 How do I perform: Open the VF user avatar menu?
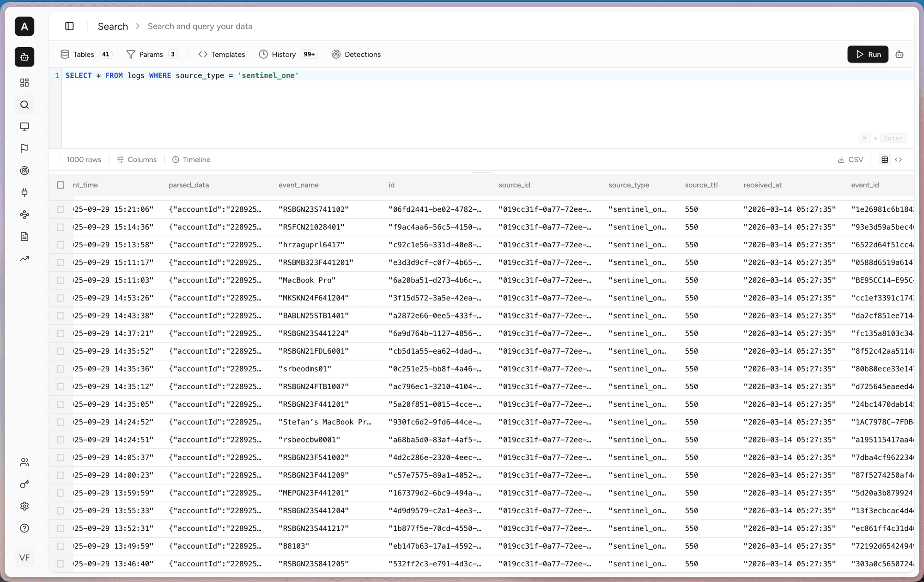click(24, 557)
